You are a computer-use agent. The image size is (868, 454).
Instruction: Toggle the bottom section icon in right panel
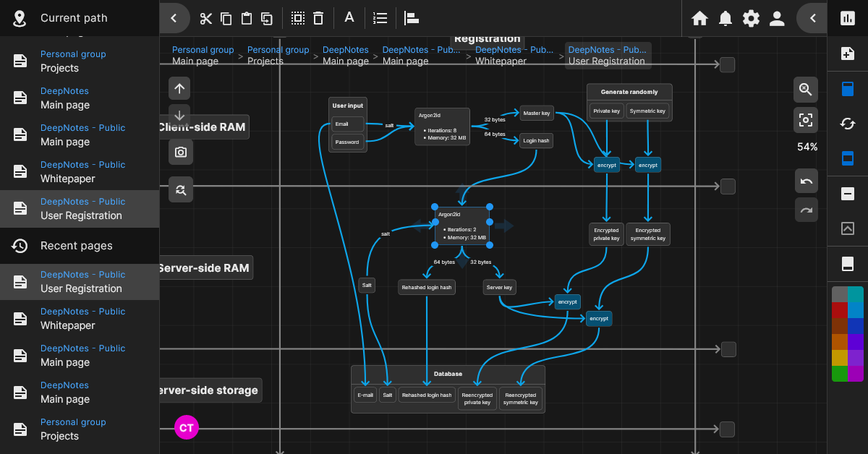click(848, 263)
